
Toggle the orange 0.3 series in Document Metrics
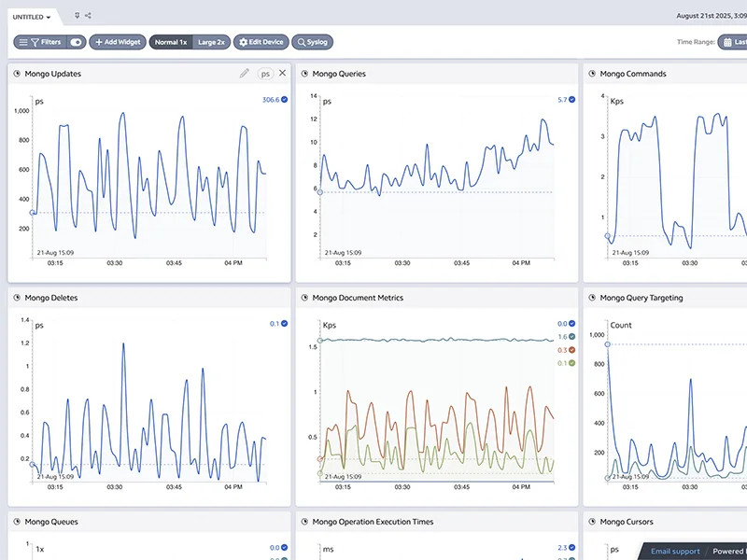pos(571,350)
